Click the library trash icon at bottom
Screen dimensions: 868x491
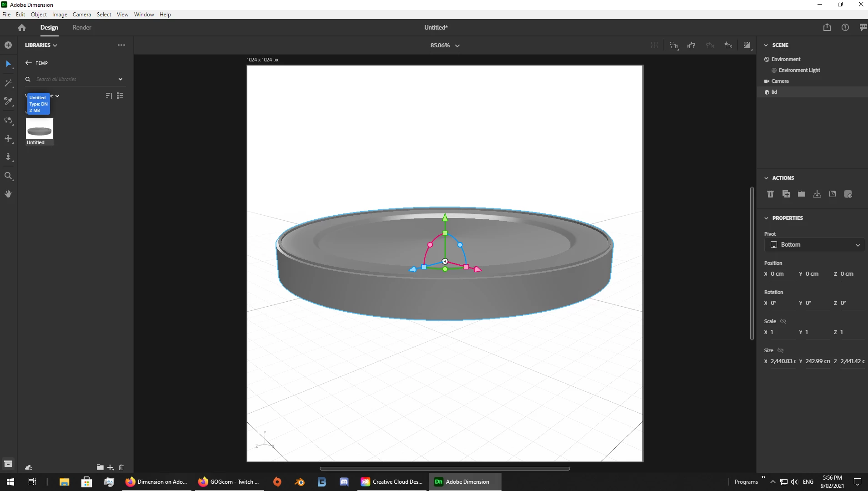click(121, 467)
